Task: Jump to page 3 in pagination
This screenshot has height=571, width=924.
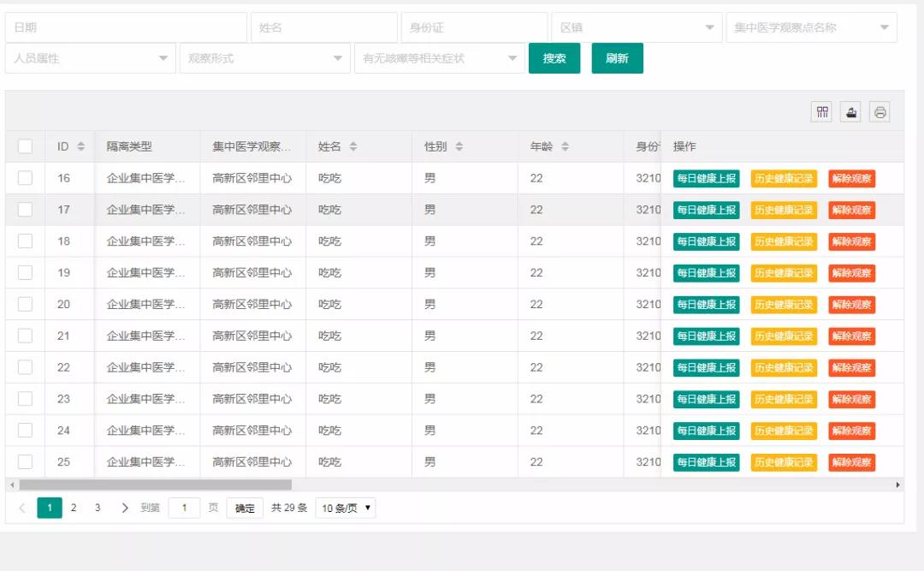Action: click(x=98, y=508)
